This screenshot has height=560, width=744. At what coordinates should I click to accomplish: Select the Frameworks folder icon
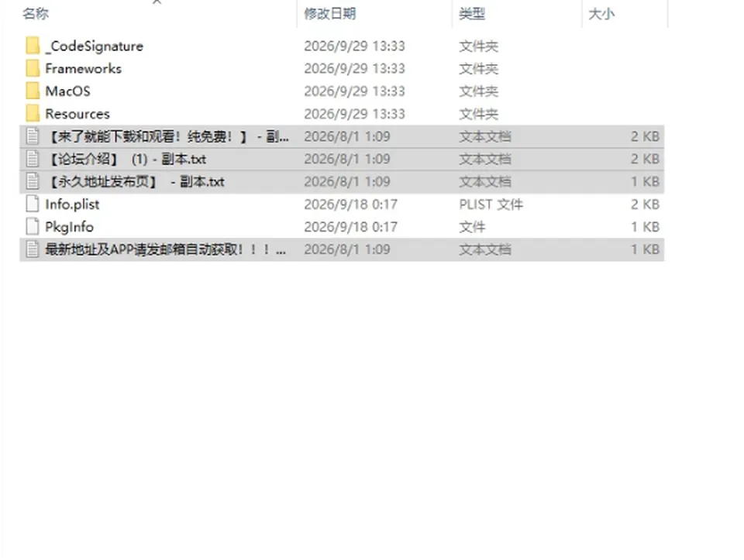pyautogui.click(x=33, y=69)
